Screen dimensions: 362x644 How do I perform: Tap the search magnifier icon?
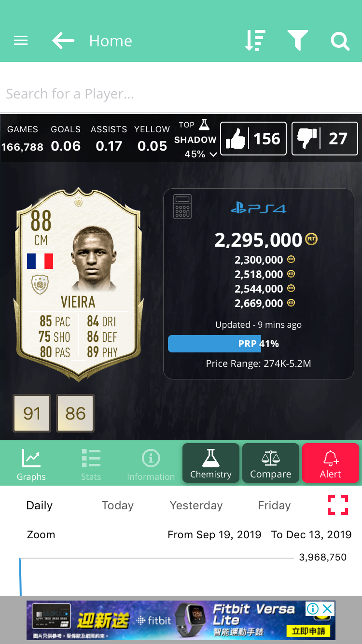[340, 41]
